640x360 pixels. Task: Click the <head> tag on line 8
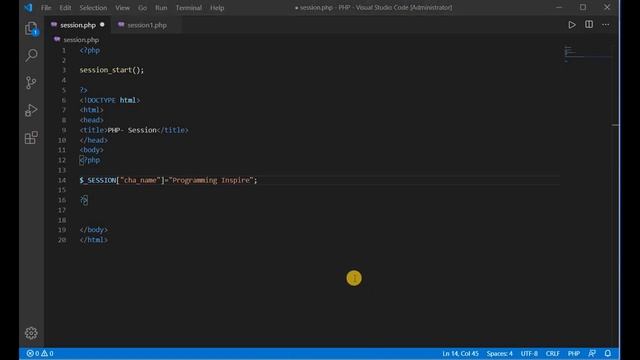click(x=91, y=120)
